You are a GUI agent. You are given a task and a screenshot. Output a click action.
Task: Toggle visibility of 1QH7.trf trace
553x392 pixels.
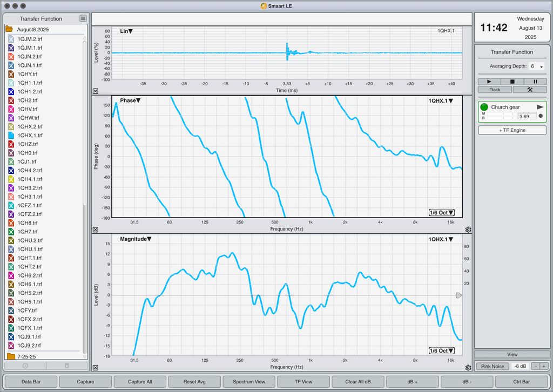[11, 232]
